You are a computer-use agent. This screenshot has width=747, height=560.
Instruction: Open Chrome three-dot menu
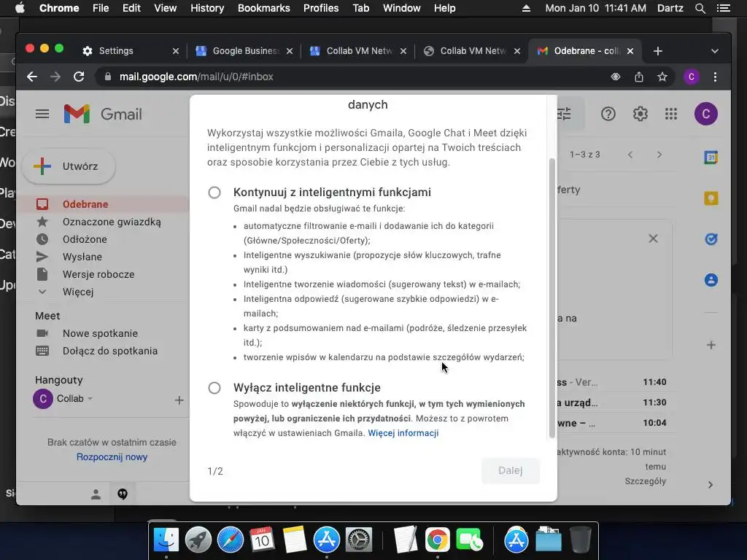715,77
